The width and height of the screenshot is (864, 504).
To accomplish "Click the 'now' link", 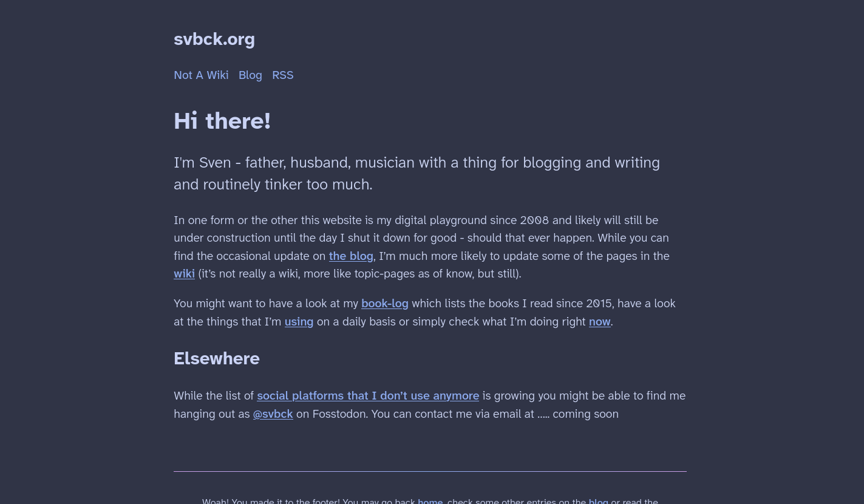I will click(x=599, y=322).
